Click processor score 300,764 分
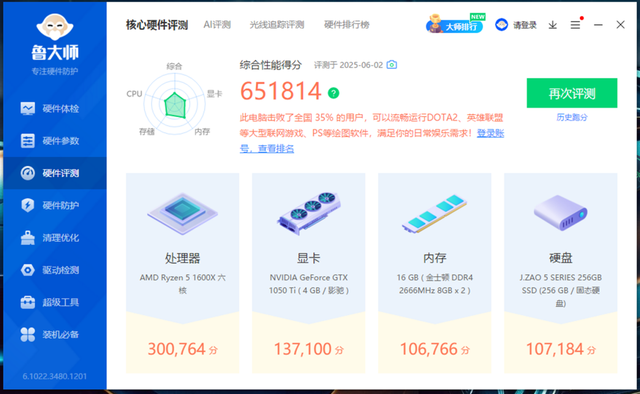This screenshot has width=640, height=394. [182, 349]
